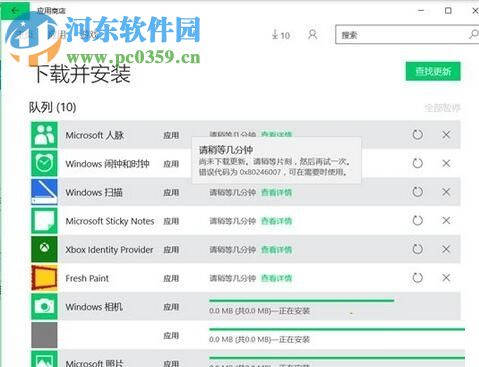479x367 pixels.
Task: Open the Microsoft 人脉 app icon
Action: coord(44,135)
